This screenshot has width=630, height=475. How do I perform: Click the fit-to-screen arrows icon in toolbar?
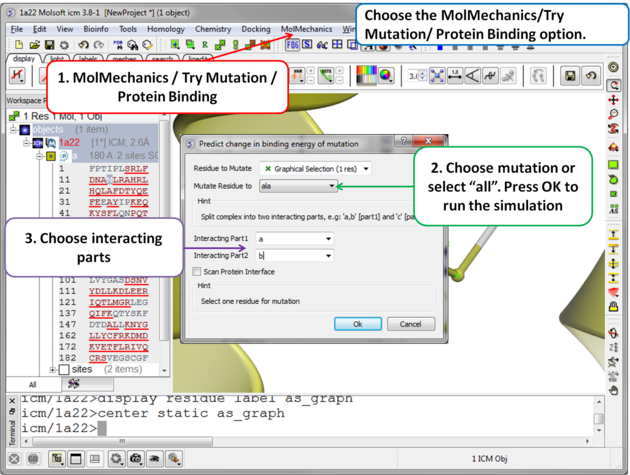coord(437,76)
